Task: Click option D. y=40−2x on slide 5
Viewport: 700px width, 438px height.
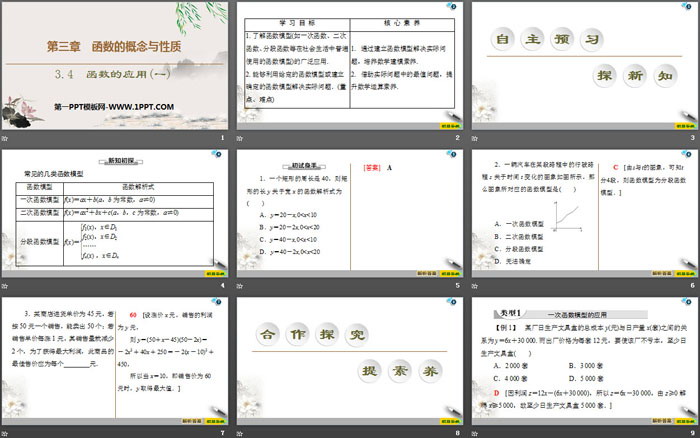Action: coord(290,252)
